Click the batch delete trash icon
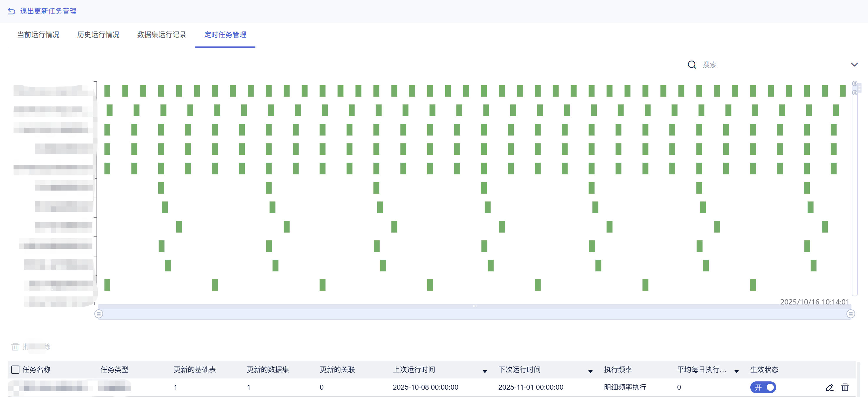Viewport: 868px width, 397px height. (15, 346)
